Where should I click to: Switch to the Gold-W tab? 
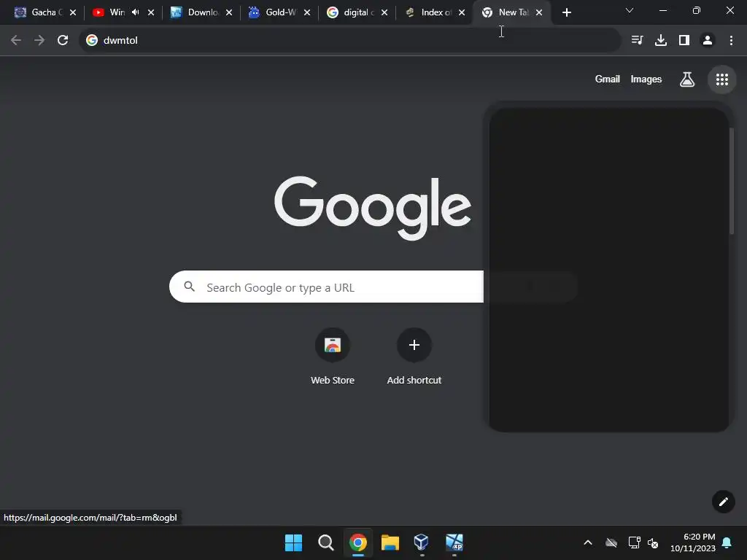point(274,12)
